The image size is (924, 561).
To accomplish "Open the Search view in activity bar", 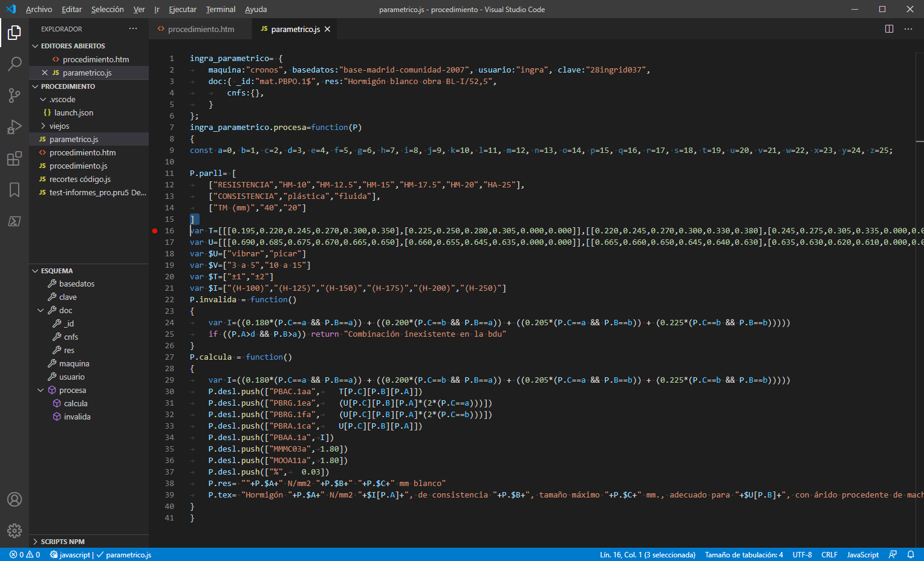I will (15, 64).
